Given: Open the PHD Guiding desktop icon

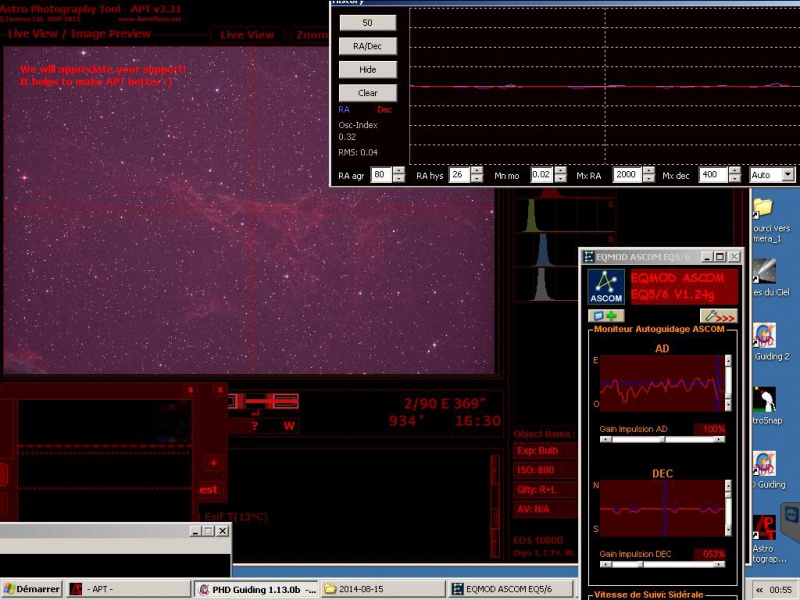Looking at the screenshot, I should [765, 462].
